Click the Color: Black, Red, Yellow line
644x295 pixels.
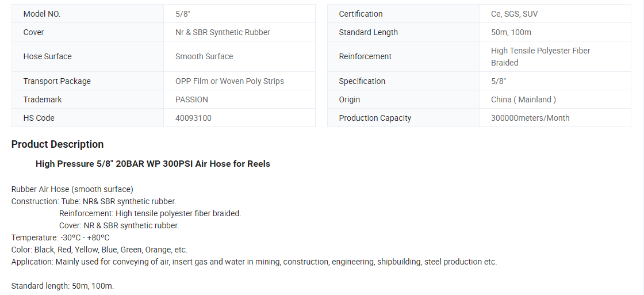pyautogui.click(x=99, y=250)
